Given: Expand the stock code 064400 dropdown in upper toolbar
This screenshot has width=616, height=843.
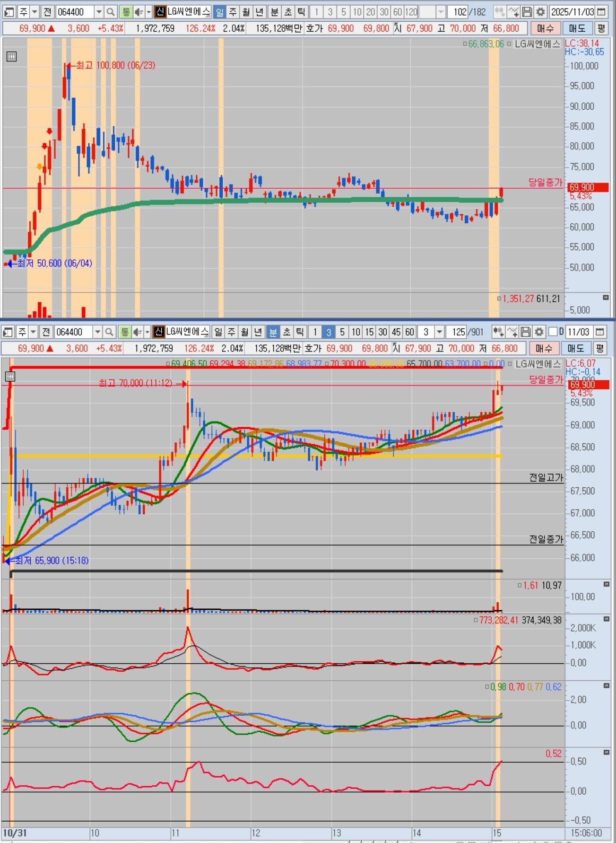Looking at the screenshot, I should coord(99,12).
